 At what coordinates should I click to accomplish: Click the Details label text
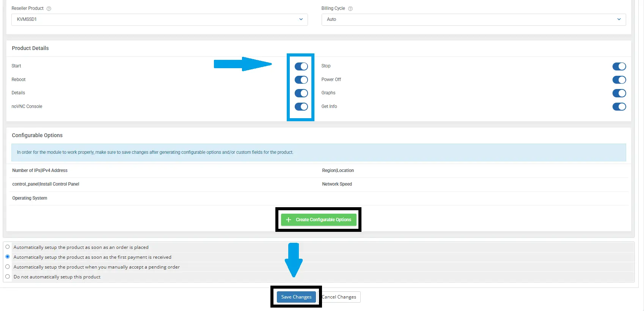coord(18,93)
